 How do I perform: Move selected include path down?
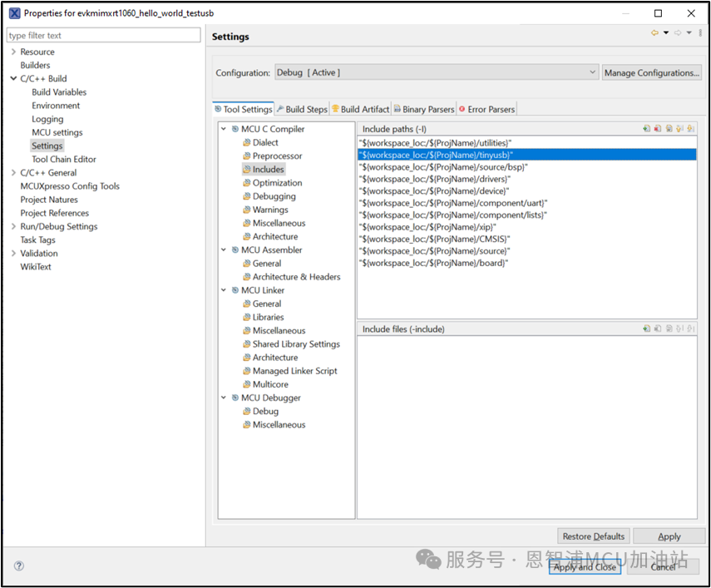690,129
